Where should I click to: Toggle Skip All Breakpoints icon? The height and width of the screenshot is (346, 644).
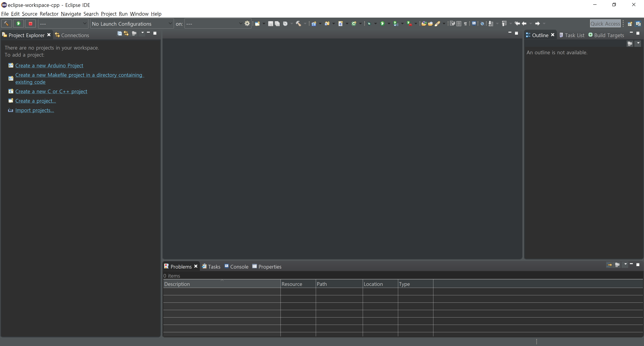pyautogui.click(x=482, y=24)
